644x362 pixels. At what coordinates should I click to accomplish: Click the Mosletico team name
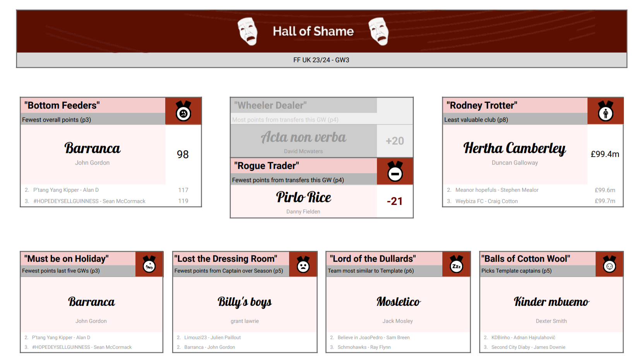coord(398,302)
